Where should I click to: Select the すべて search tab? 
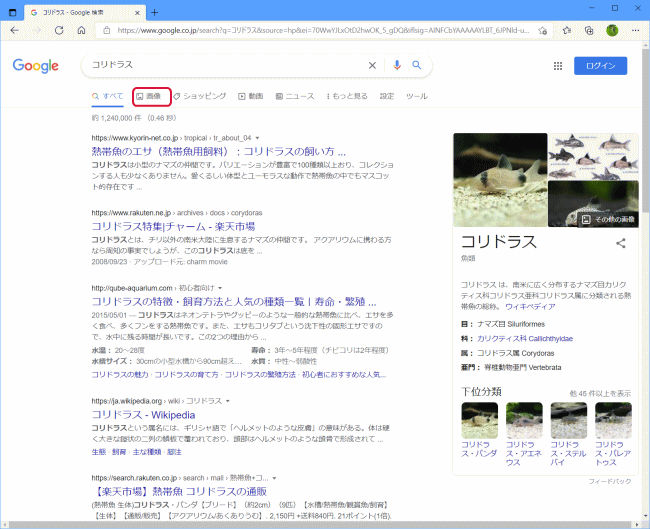point(107,96)
